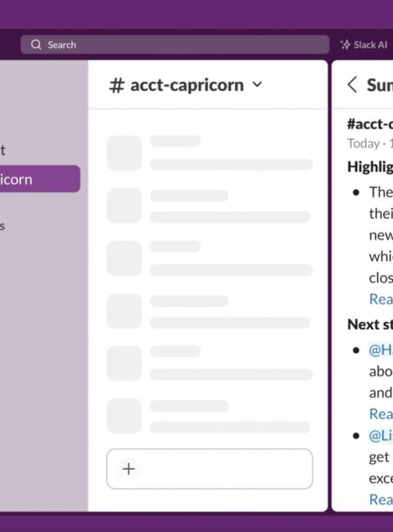Open the last Read more link at bottom
Viewport: 393px width, 532px height.
point(381,499)
